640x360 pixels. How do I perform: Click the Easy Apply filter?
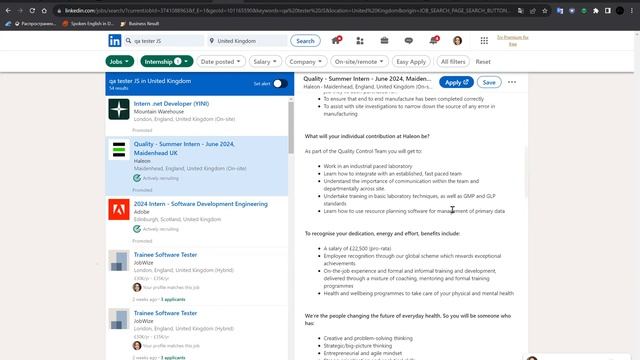pos(411,62)
